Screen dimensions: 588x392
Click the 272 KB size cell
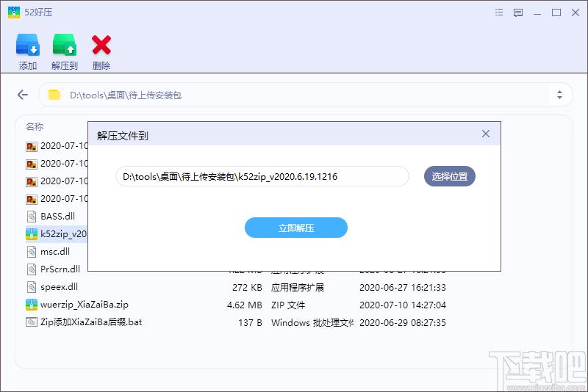click(x=247, y=287)
